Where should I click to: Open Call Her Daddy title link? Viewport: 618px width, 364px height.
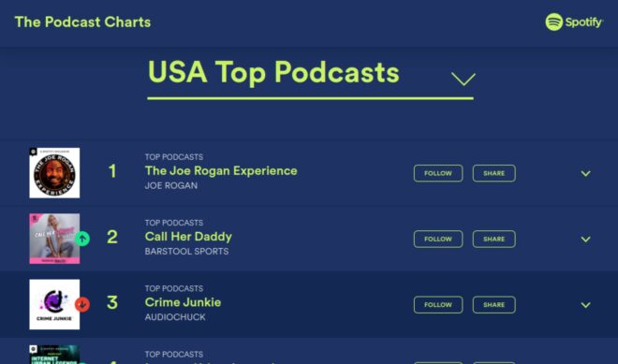pos(188,237)
